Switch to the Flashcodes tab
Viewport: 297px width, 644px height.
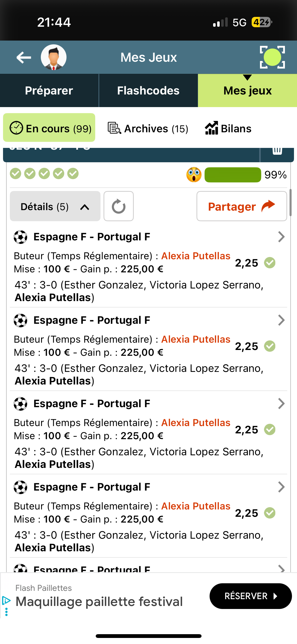click(x=148, y=90)
